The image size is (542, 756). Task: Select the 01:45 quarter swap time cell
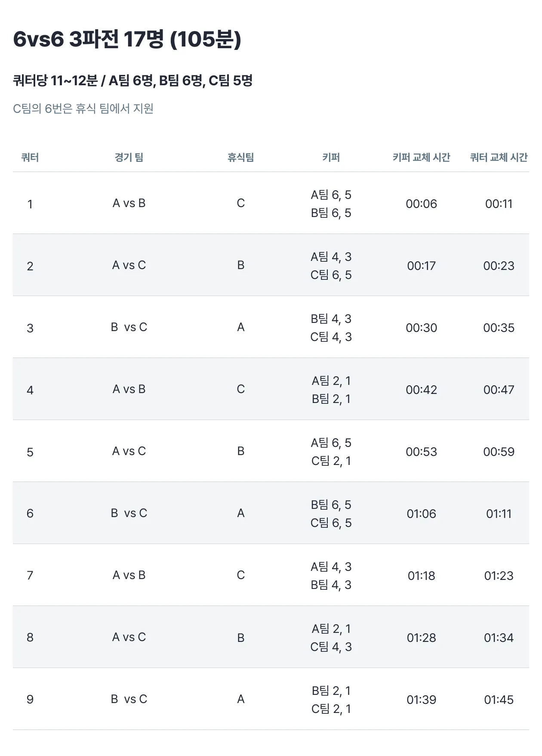[499, 700]
